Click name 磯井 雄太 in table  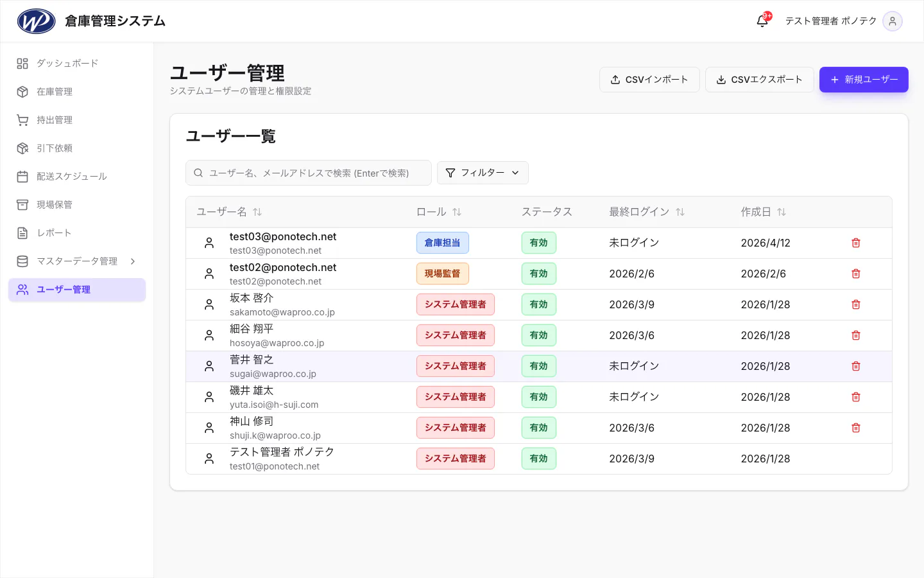tap(252, 390)
